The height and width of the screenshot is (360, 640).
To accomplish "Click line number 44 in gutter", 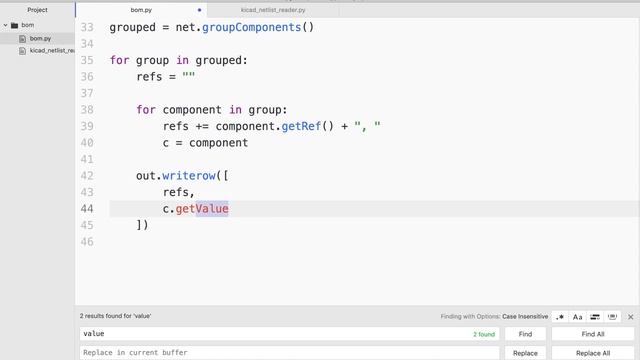I will 87,209.
